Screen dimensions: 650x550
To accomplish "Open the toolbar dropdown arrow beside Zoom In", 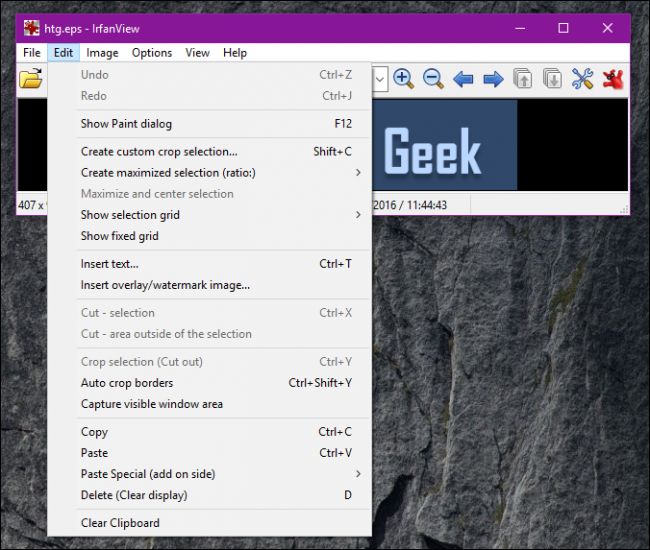I will [380, 79].
